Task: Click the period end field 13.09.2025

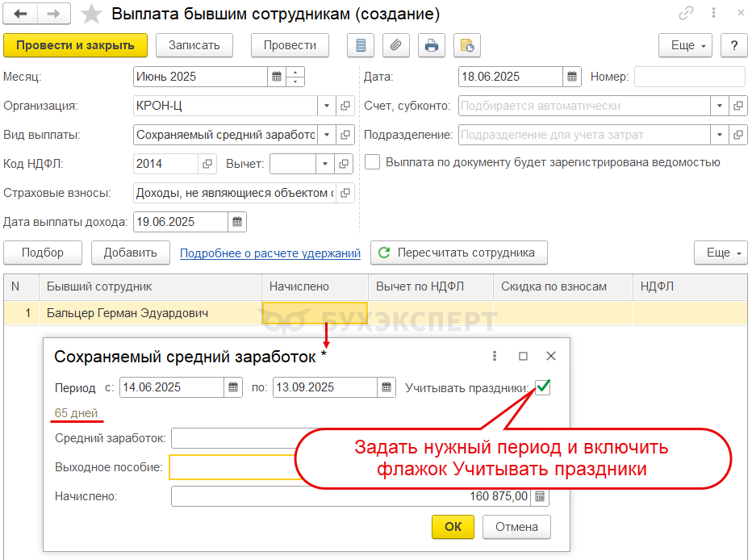Action: [x=324, y=387]
